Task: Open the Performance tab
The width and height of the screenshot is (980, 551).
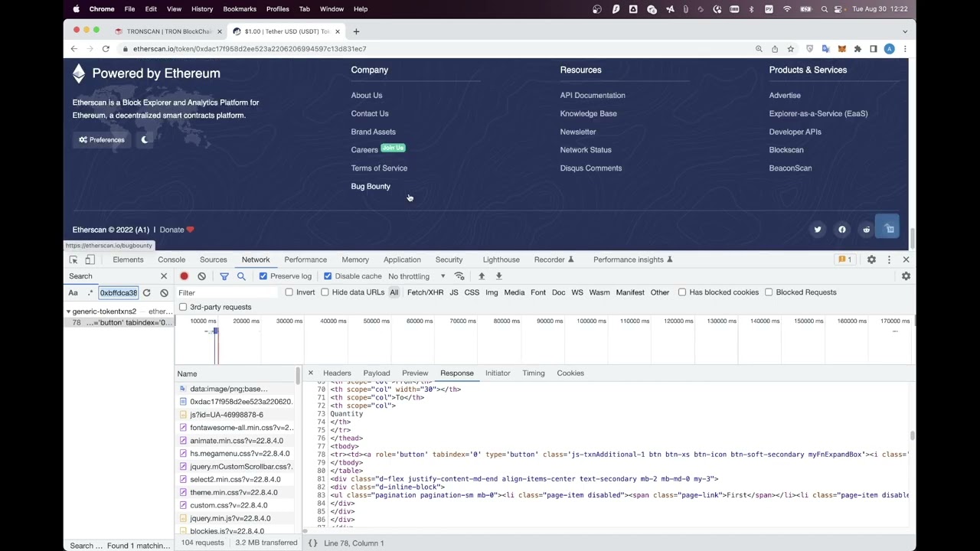Action: pos(305,259)
